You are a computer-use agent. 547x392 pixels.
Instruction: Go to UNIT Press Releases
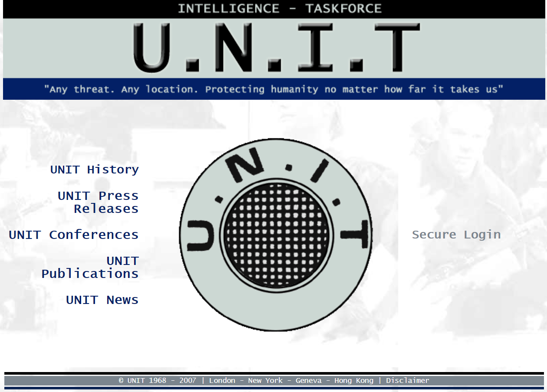tap(98, 202)
